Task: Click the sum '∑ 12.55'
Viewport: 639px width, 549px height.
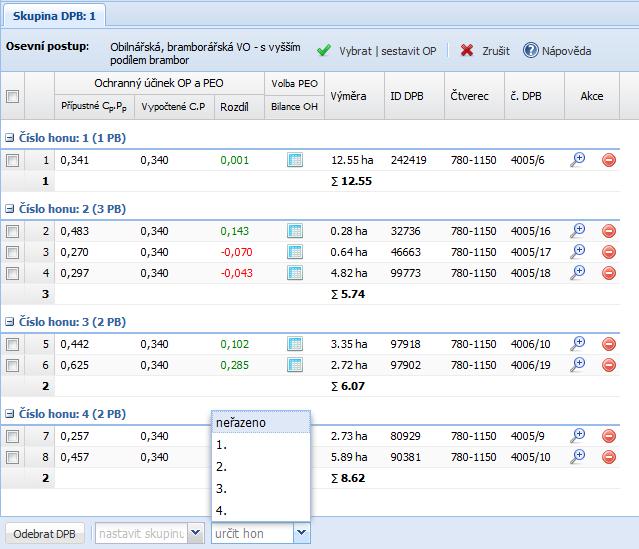Action: (x=351, y=181)
